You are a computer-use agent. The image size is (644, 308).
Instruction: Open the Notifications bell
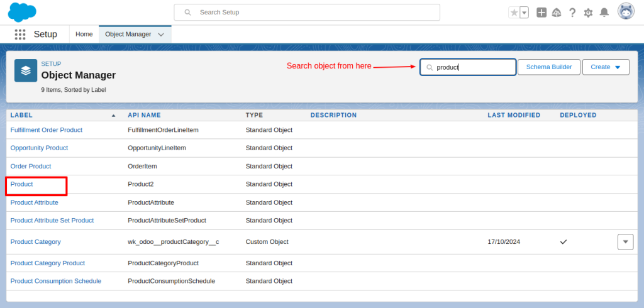click(604, 13)
